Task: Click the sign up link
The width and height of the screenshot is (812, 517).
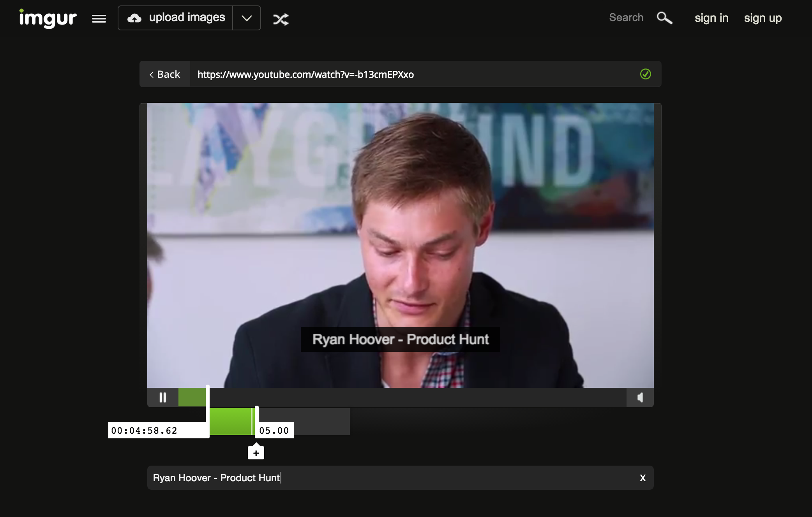Action: point(763,18)
